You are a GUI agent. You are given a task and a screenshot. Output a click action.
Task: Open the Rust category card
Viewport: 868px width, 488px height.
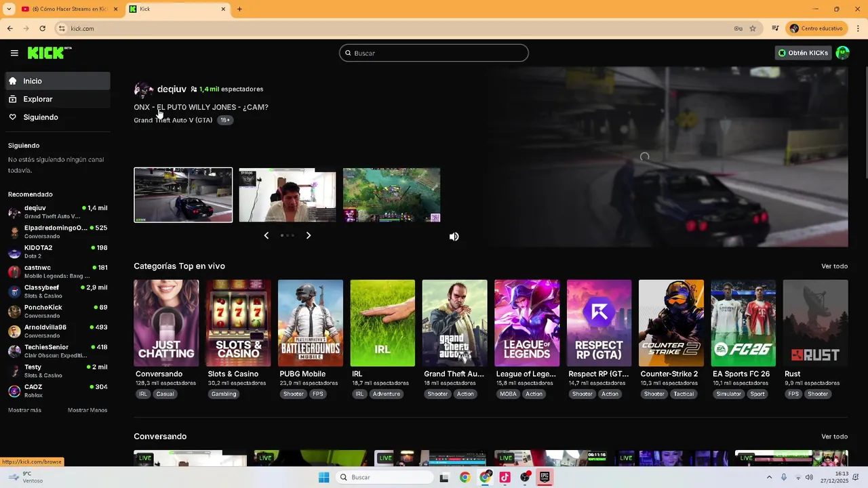[815, 323]
